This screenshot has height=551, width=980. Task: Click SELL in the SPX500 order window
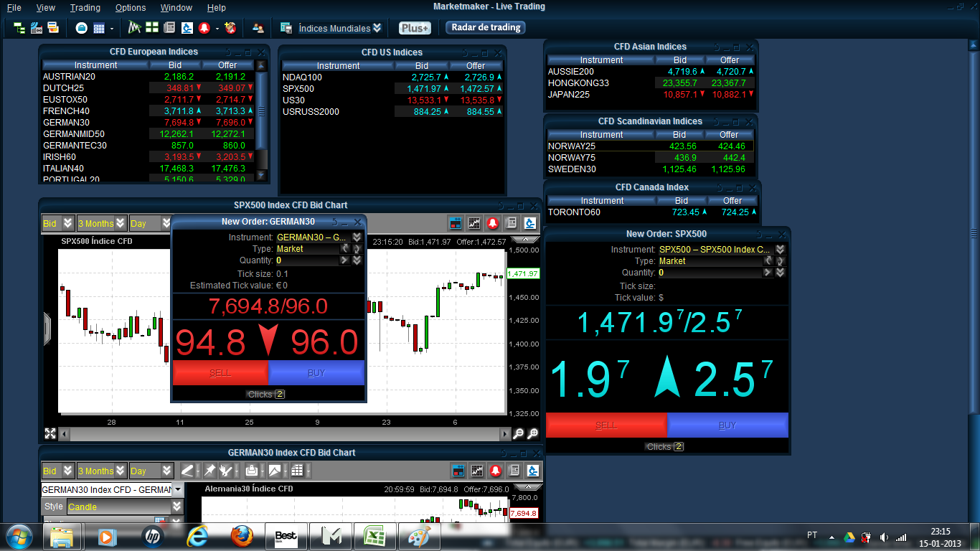[x=606, y=425]
